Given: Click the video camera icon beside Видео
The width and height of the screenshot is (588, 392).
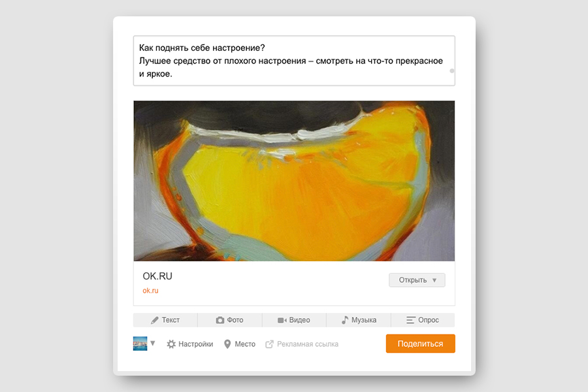Looking at the screenshot, I should [x=282, y=320].
